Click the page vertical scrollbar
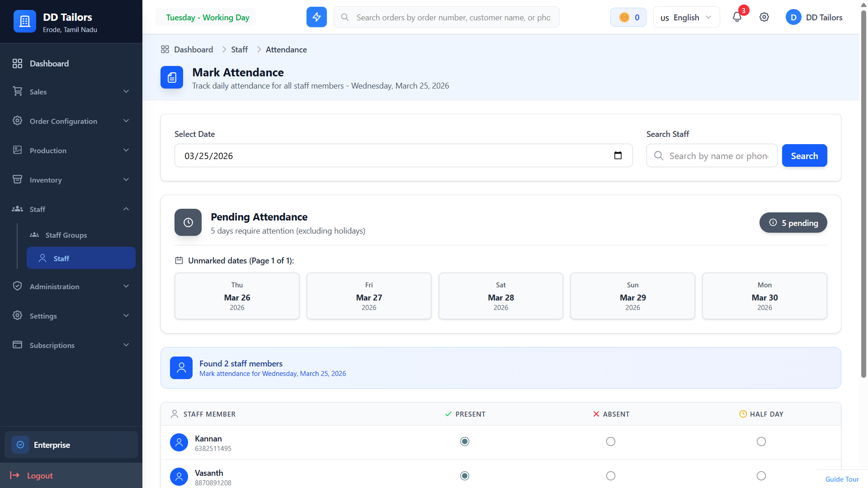 pyautogui.click(x=863, y=194)
